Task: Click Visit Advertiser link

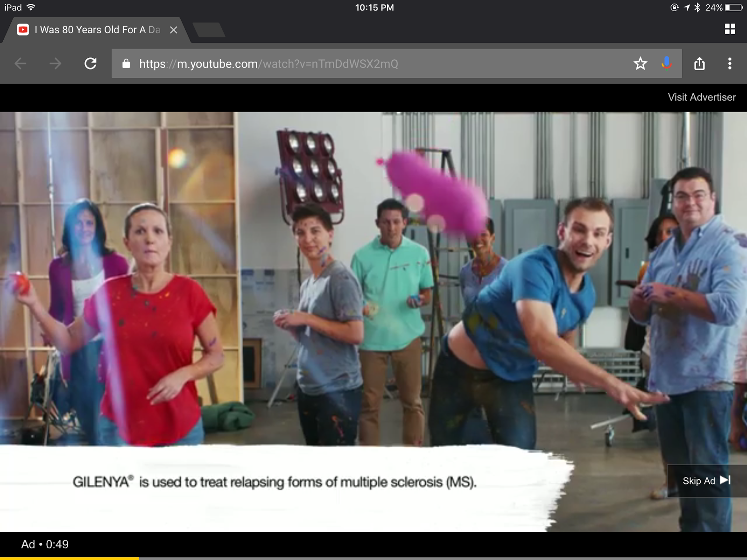Action: (x=702, y=97)
